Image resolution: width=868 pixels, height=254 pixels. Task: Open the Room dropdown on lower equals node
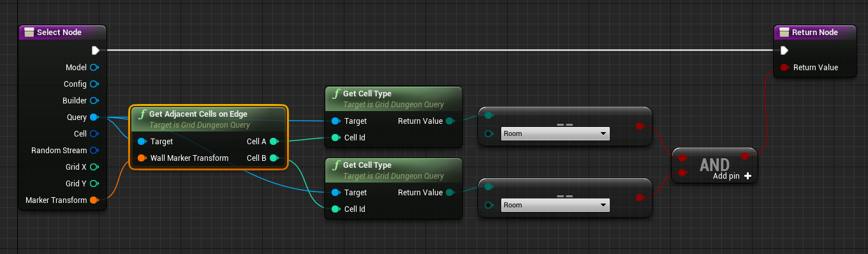pyautogui.click(x=555, y=205)
